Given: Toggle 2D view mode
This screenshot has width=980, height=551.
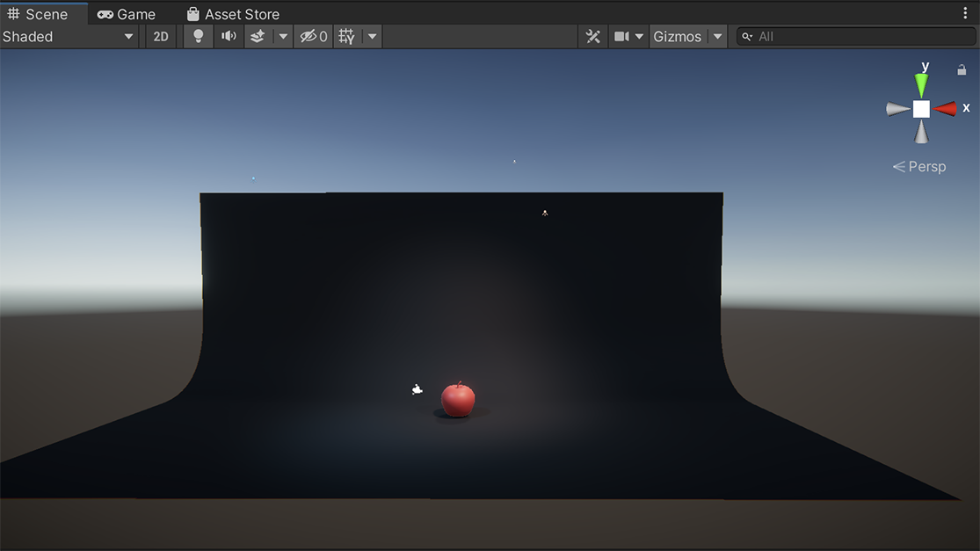Looking at the screenshot, I should pyautogui.click(x=161, y=37).
